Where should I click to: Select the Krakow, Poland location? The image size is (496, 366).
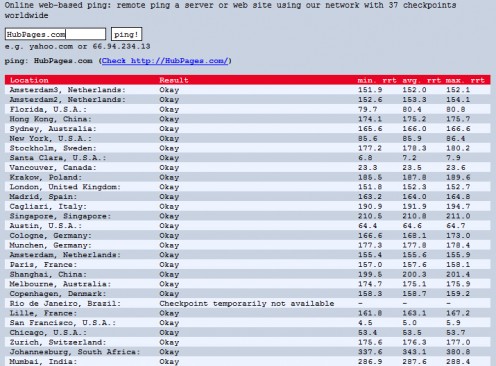click(46, 177)
